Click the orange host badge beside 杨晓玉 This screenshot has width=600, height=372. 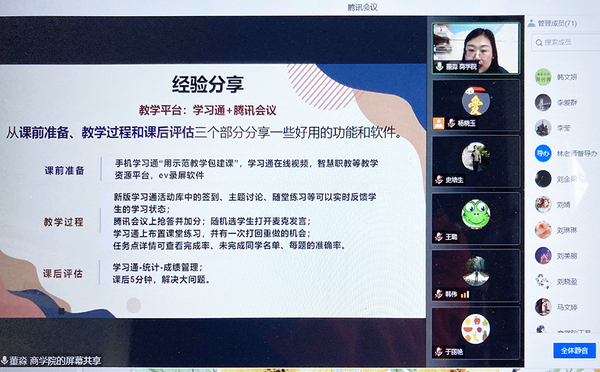439,123
